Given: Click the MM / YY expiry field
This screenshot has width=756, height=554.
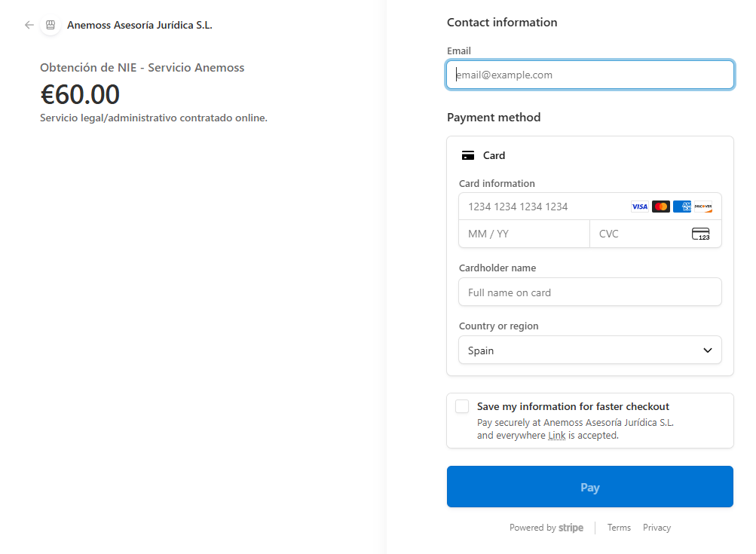Looking at the screenshot, I should 524,234.
